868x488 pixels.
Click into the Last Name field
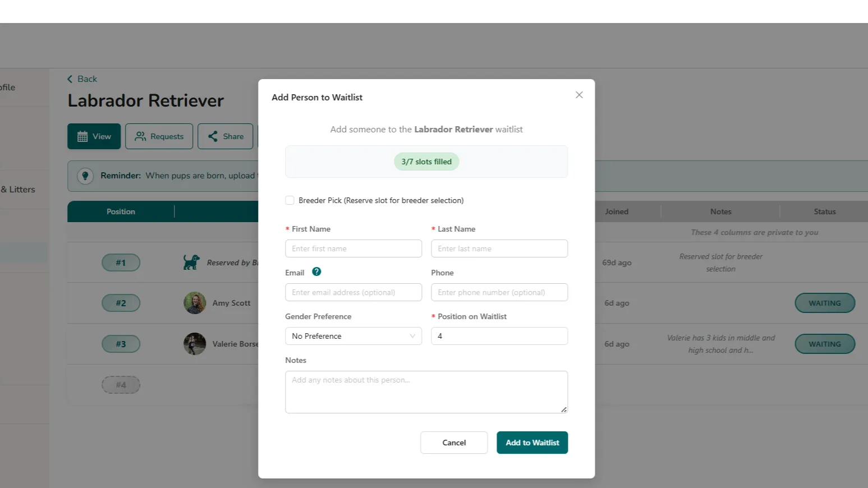(x=499, y=248)
